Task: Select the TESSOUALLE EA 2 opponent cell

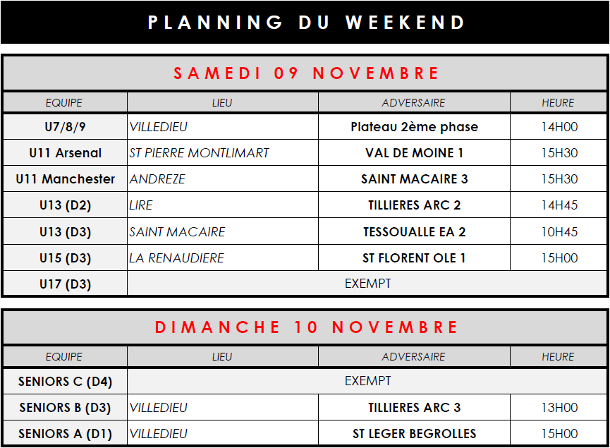Action: (x=414, y=231)
